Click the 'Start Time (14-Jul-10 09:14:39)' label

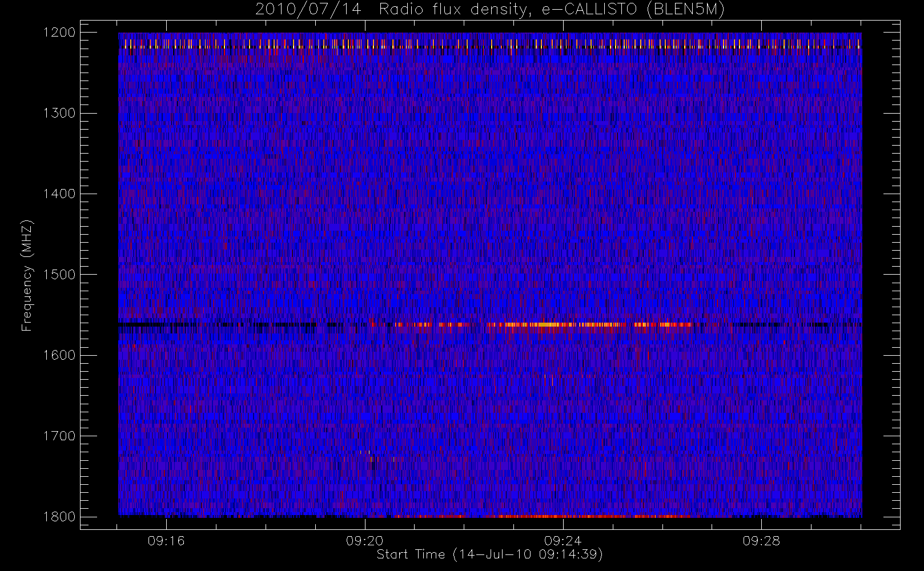point(490,554)
